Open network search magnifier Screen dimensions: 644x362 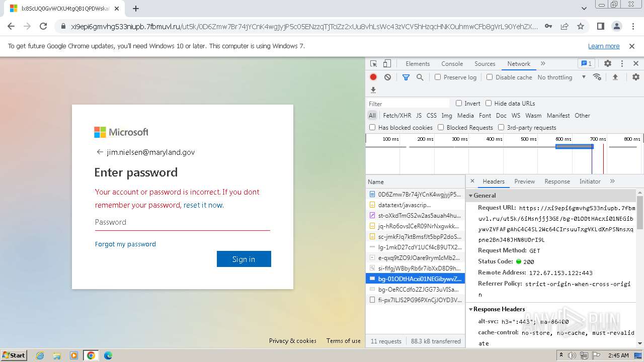pyautogui.click(x=420, y=77)
